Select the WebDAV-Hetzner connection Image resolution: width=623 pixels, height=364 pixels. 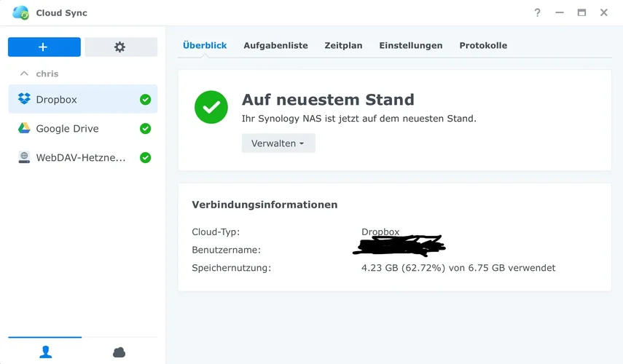point(81,157)
